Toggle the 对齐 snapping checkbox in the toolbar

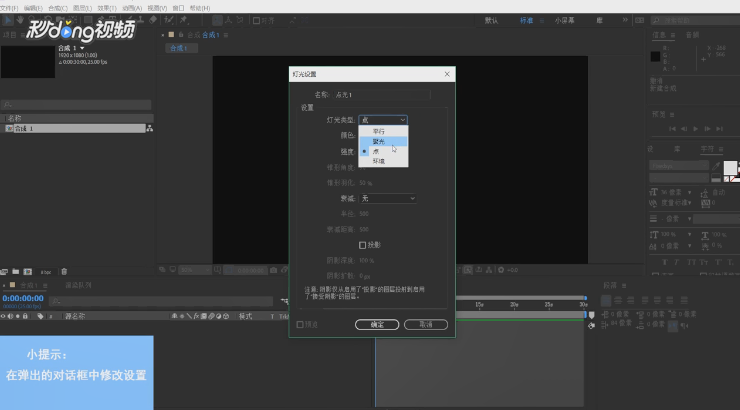[x=257, y=20]
